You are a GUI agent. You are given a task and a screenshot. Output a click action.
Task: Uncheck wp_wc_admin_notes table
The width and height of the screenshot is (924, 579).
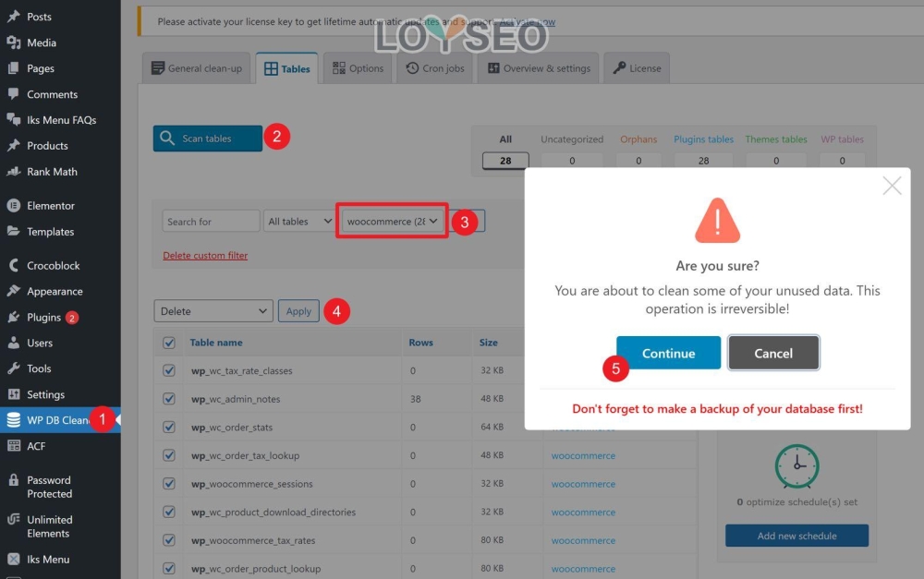169,399
